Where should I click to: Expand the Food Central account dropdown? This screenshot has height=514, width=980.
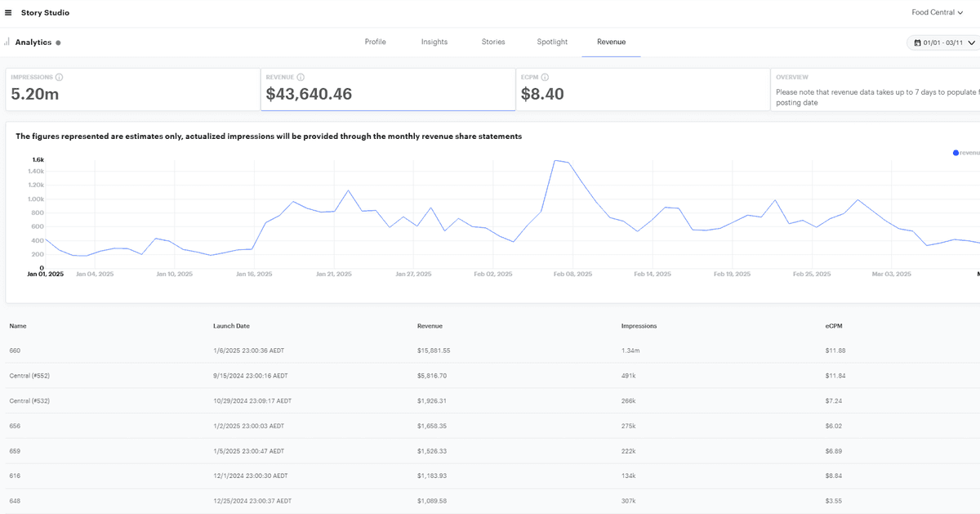point(938,13)
